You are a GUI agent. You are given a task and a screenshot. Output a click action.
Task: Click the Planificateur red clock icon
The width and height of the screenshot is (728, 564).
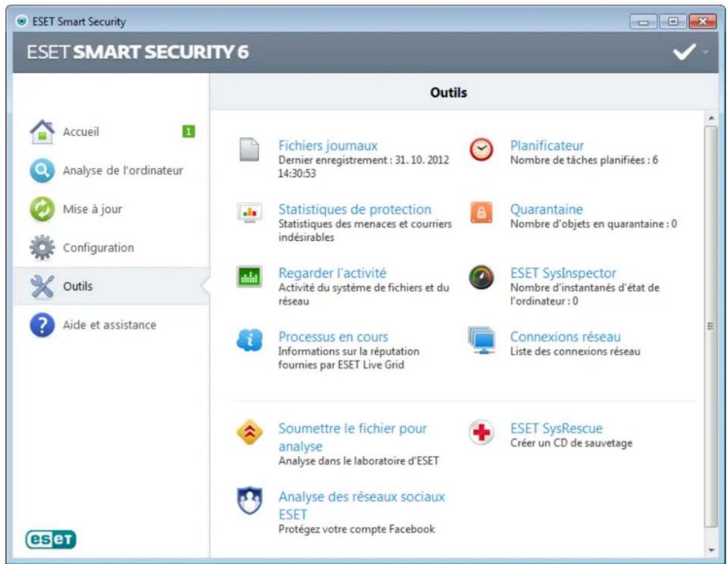482,150
